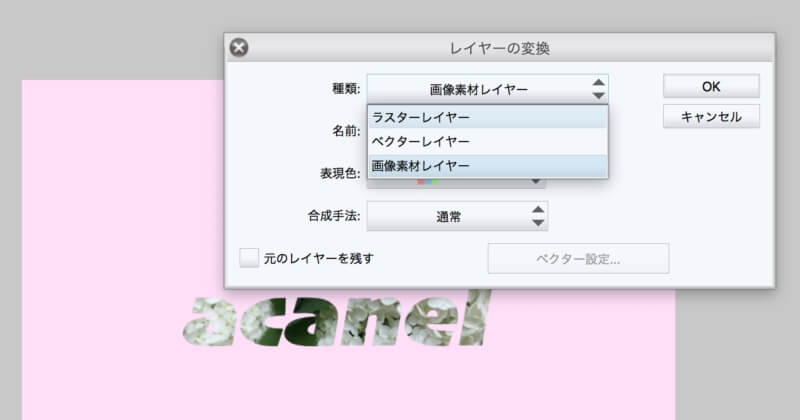The width and height of the screenshot is (800, 420).
Task: Open the 合成手法 dropdown set to 通常
Action: (457, 216)
